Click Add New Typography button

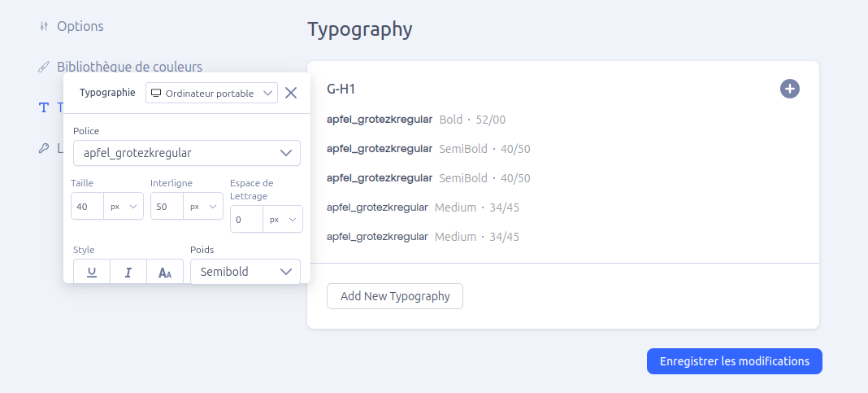click(394, 296)
